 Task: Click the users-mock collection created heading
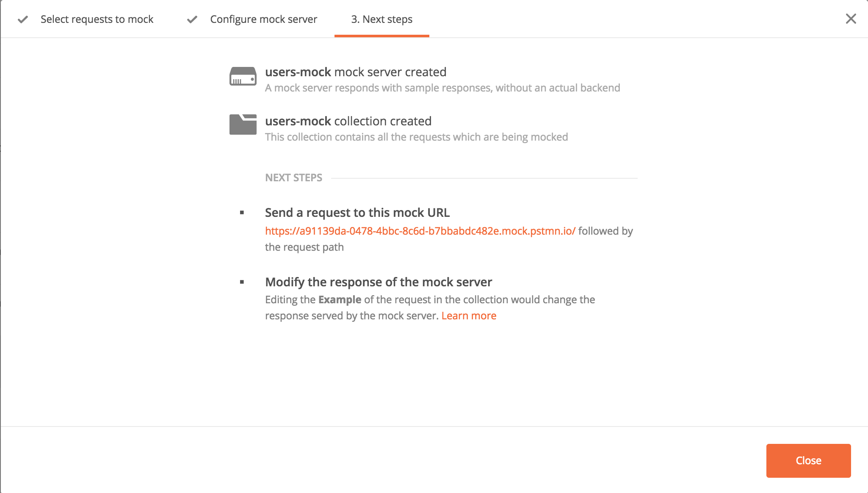348,121
